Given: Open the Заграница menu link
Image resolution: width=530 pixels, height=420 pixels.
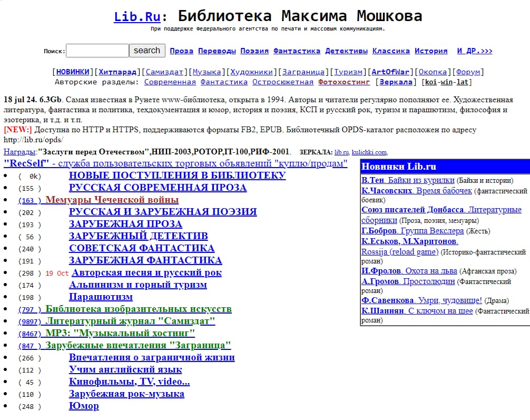Looking at the screenshot, I should tap(303, 72).
